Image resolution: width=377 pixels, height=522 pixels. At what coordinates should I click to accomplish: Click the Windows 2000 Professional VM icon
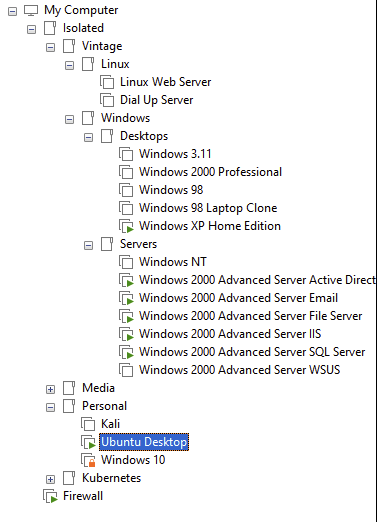(126, 172)
